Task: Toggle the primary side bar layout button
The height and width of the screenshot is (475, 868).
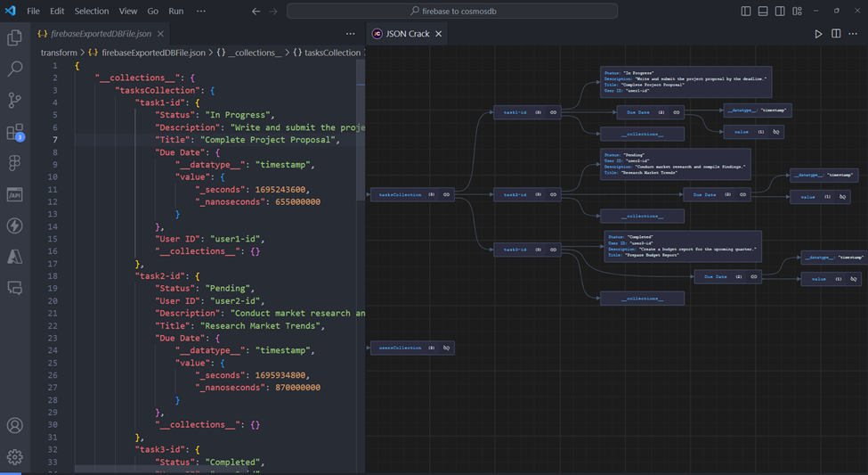Action: [x=746, y=12]
